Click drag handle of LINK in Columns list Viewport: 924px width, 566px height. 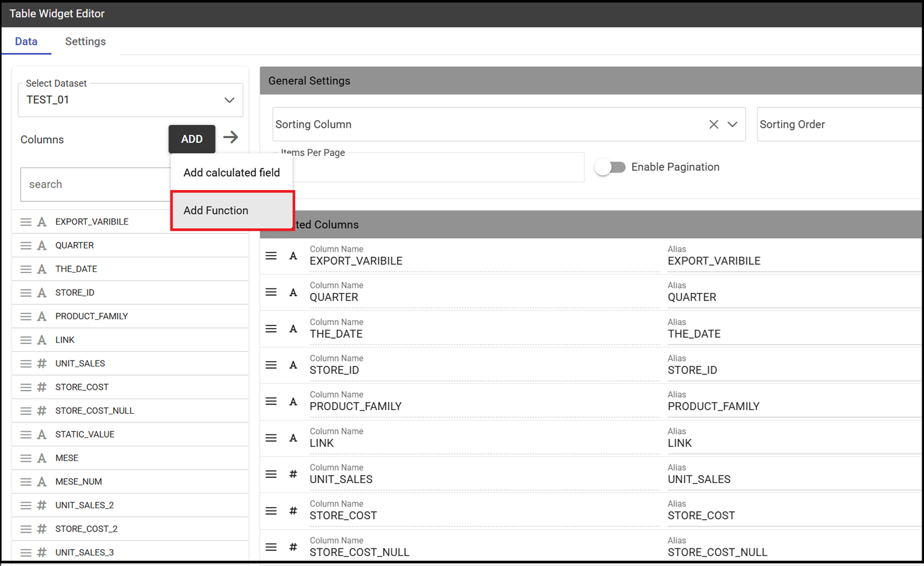26,340
